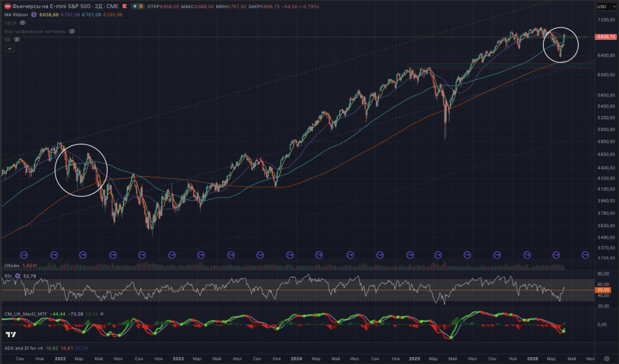The height and width of the screenshot is (364, 619).
Task: Click the orange D data badge
Action: pyautogui.click(x=141, y=6)
